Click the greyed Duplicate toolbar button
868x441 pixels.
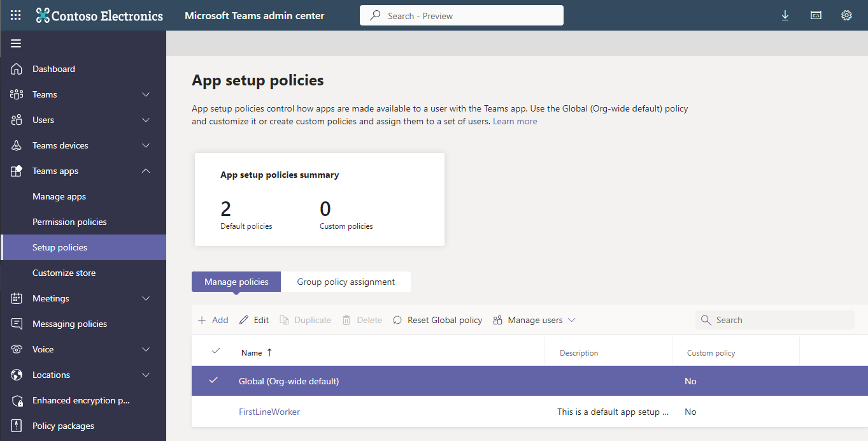(x=306, y=320)
